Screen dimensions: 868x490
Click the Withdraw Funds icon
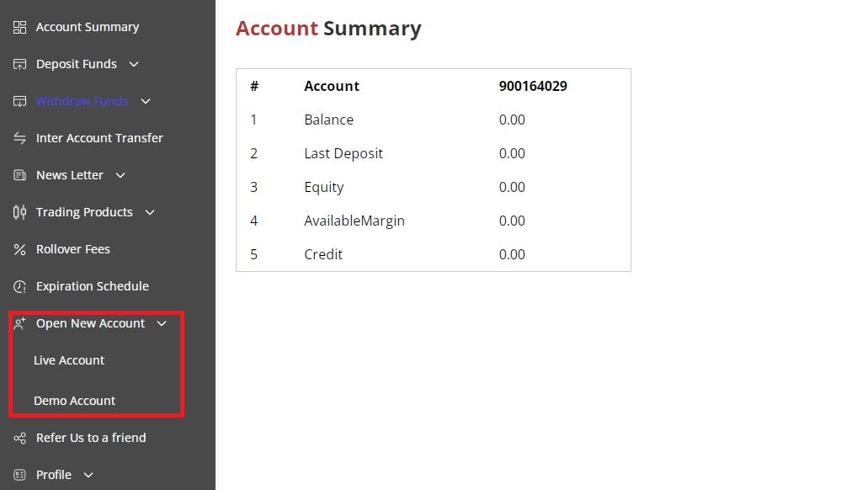pyautogui.click(x=20, y=101)
